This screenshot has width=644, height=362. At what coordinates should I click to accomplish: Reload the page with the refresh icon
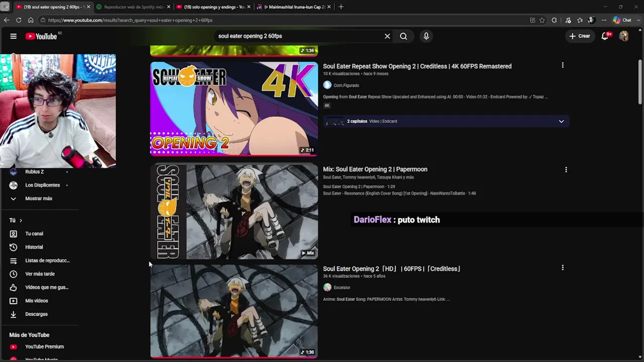(19, 20)
